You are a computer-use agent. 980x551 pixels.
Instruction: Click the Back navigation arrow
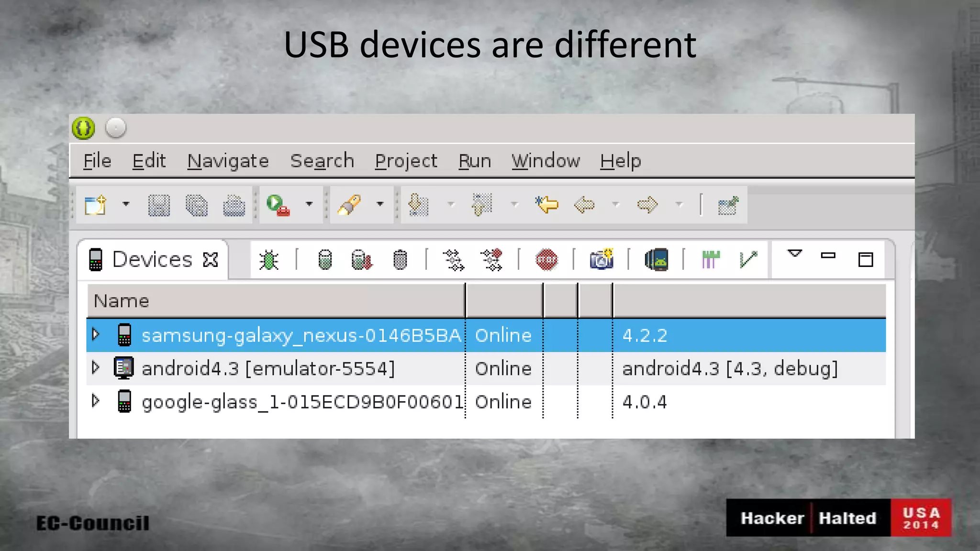584,205
